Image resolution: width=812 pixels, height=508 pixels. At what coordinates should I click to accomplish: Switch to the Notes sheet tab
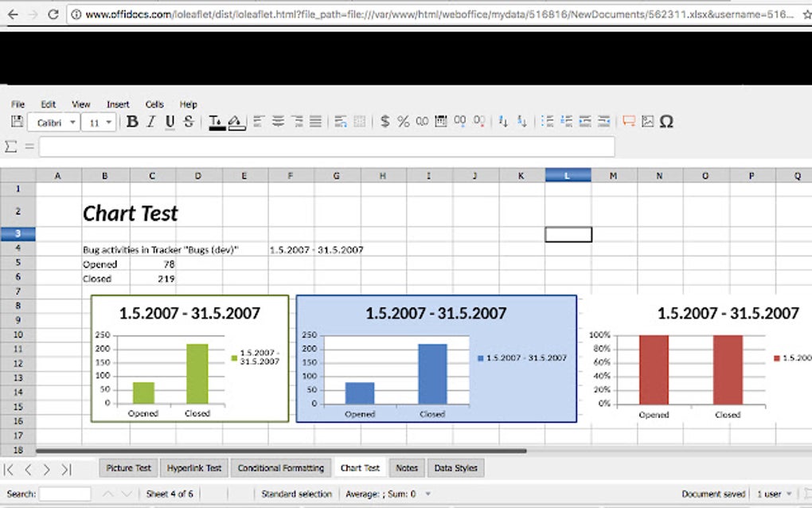coord(407,468)
